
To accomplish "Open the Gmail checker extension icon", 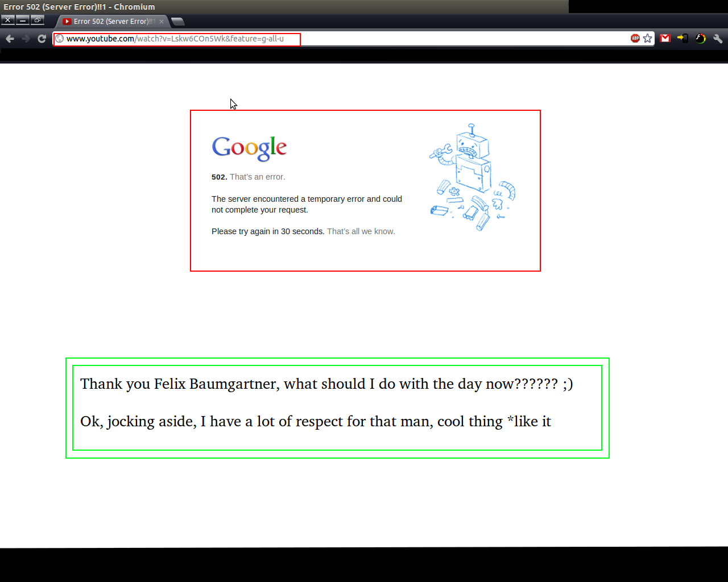I will point(665,38).
